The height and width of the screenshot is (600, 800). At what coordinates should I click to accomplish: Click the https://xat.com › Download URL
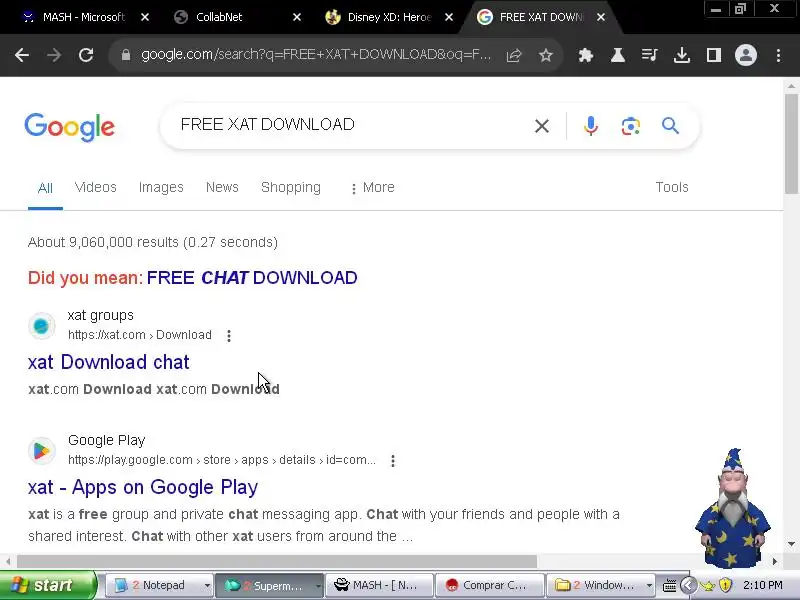click(140, 335)
